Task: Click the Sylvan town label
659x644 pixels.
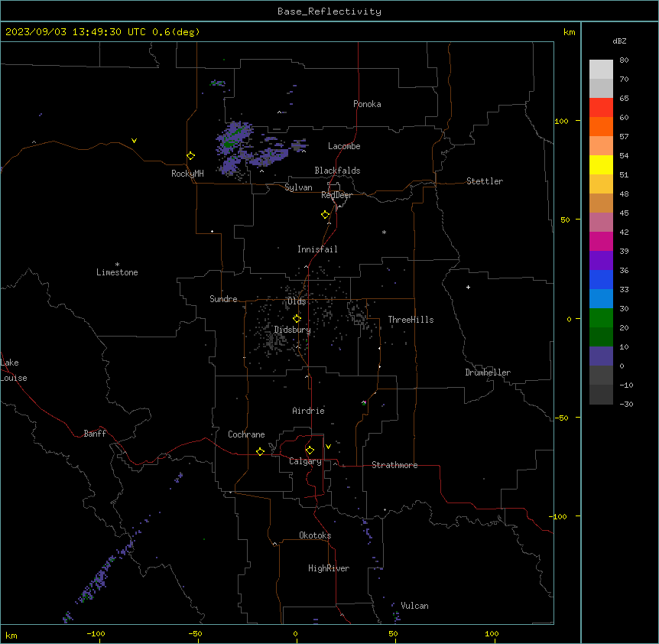Action: coord(298,187)
